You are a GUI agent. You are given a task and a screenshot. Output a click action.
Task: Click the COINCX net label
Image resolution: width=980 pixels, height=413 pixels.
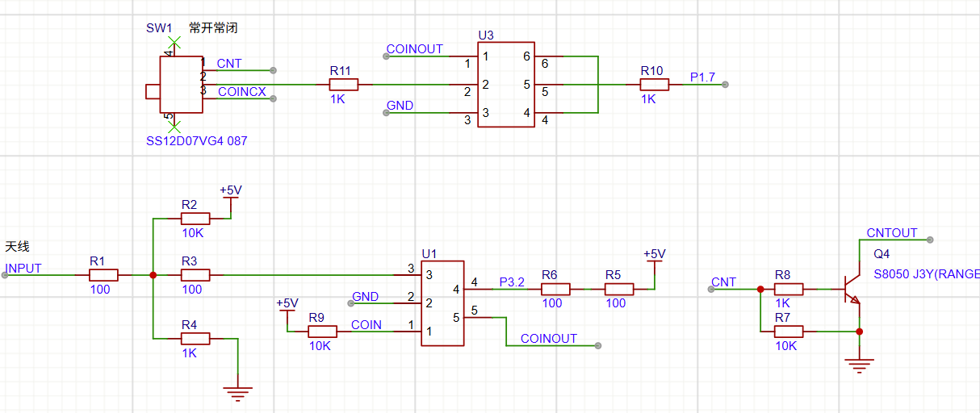[241, 92]
